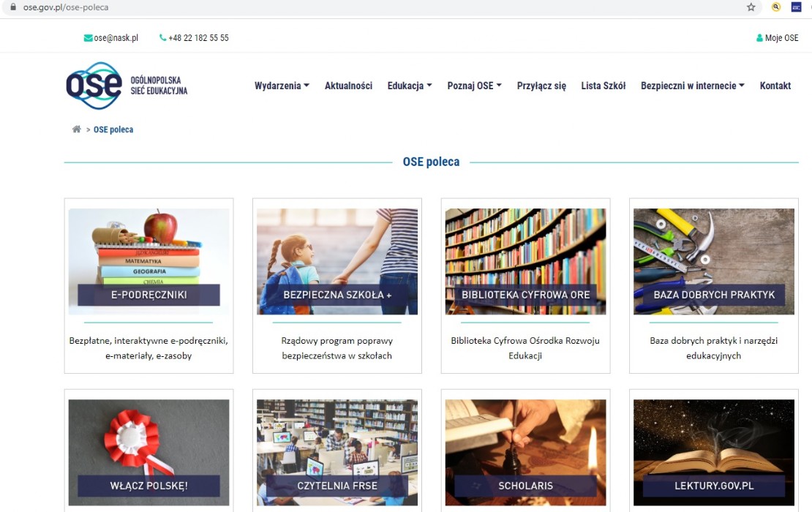Open the Aktualności menu item
The height and width of the screenshot is (512, 812).
pos(348,86)
